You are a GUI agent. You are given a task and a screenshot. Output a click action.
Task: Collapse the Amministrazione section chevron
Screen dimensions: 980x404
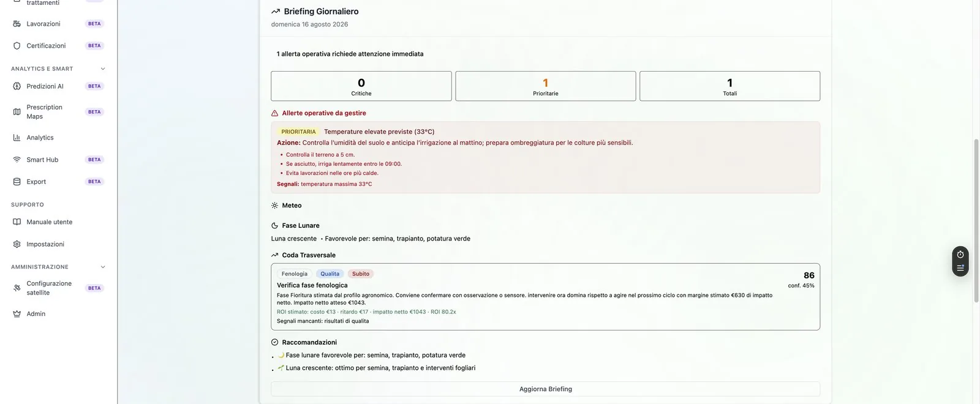coord(103,267)
